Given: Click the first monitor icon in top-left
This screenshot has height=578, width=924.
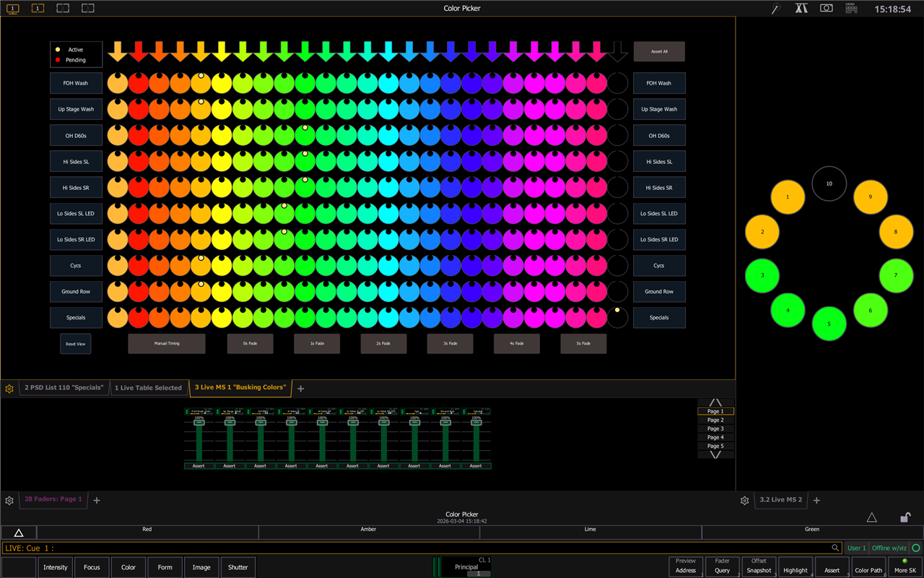Looking at the screenshot, I should [13, 8].
